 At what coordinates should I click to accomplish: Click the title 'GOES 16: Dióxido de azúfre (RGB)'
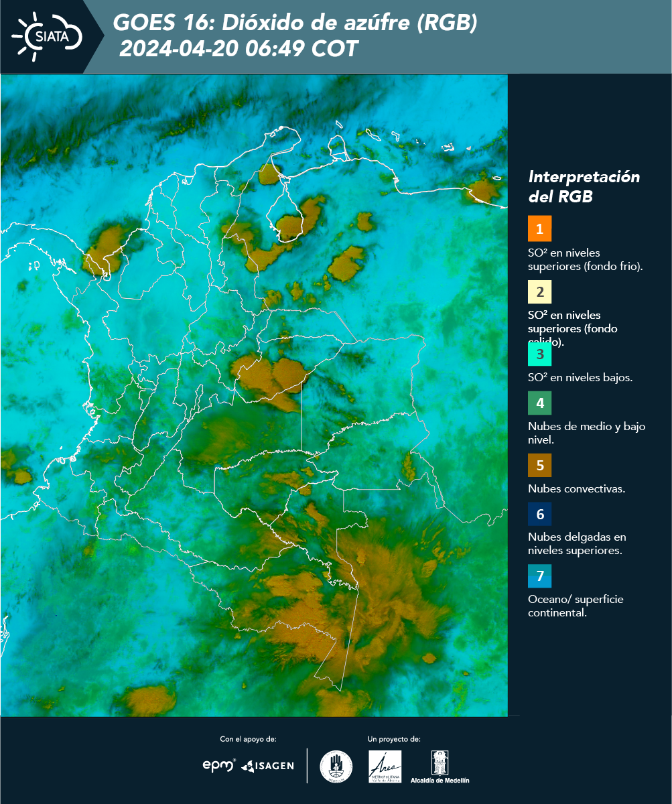[x=295, y=23]
